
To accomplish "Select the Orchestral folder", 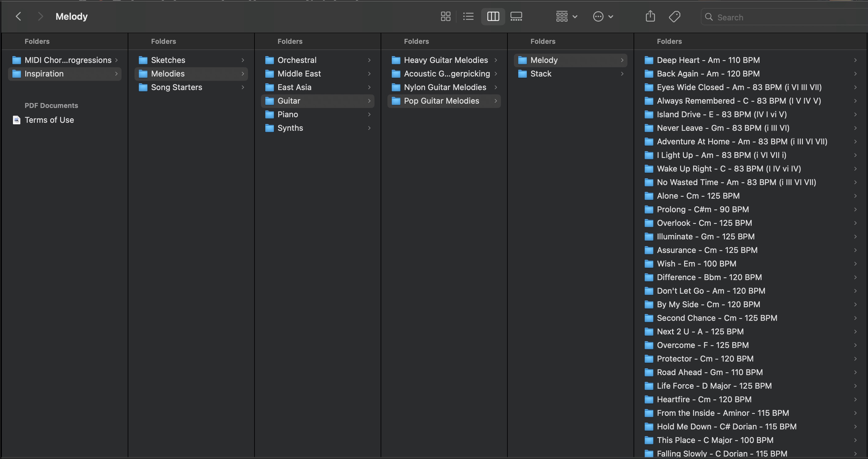I will click(296, 60).
